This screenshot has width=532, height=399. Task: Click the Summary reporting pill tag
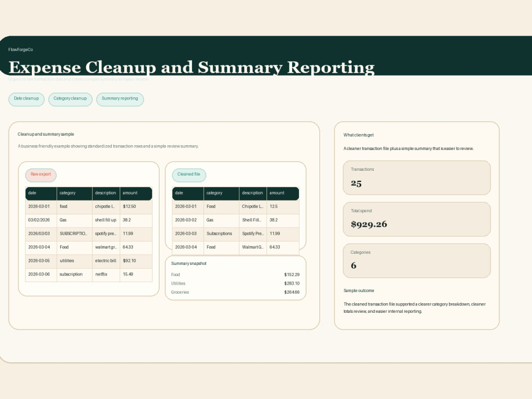pyautogui.click(x=120, y=99)
